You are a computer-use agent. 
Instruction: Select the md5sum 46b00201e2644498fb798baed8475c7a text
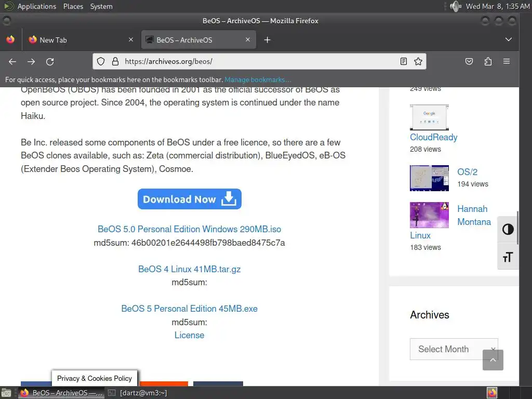point(189,243)
